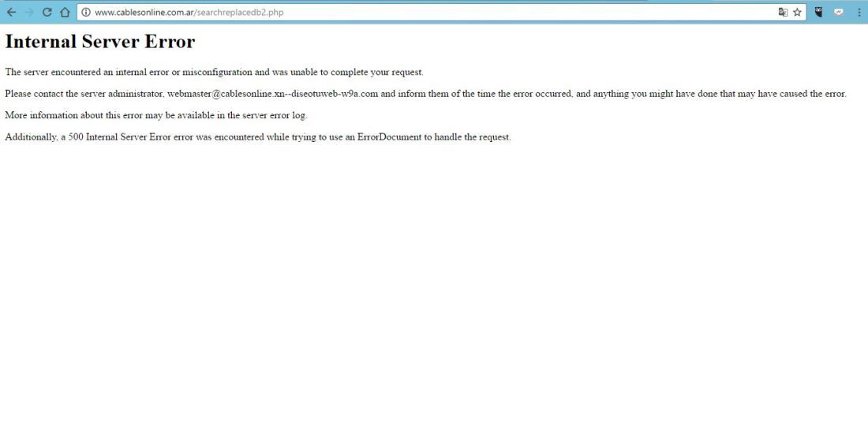Image resolution: width=868 pixels, height=429 pixels.
Task: Click the sentence 'More information about this error'
Action: [x=156, y=116]
